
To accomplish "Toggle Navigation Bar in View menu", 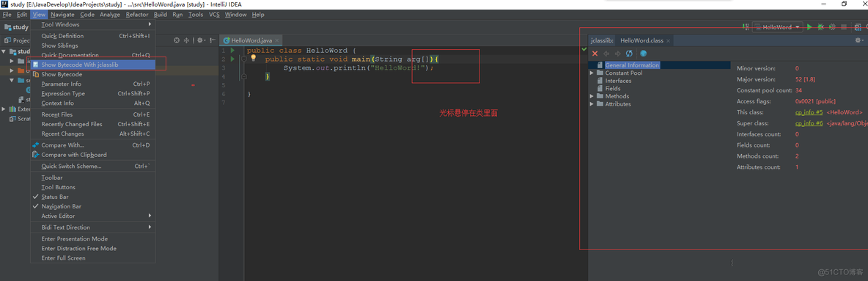I will (93, 206).
